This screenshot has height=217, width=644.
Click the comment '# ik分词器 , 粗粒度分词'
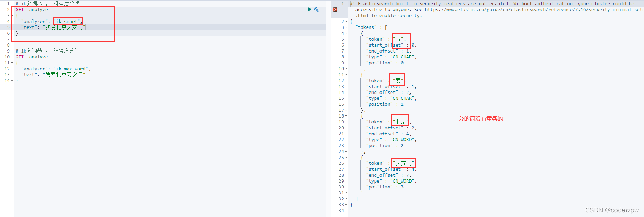click(48, 4)
